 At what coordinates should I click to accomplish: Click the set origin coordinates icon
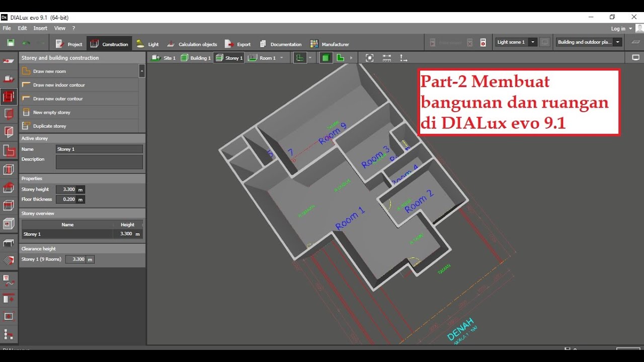tap(404, 58)
